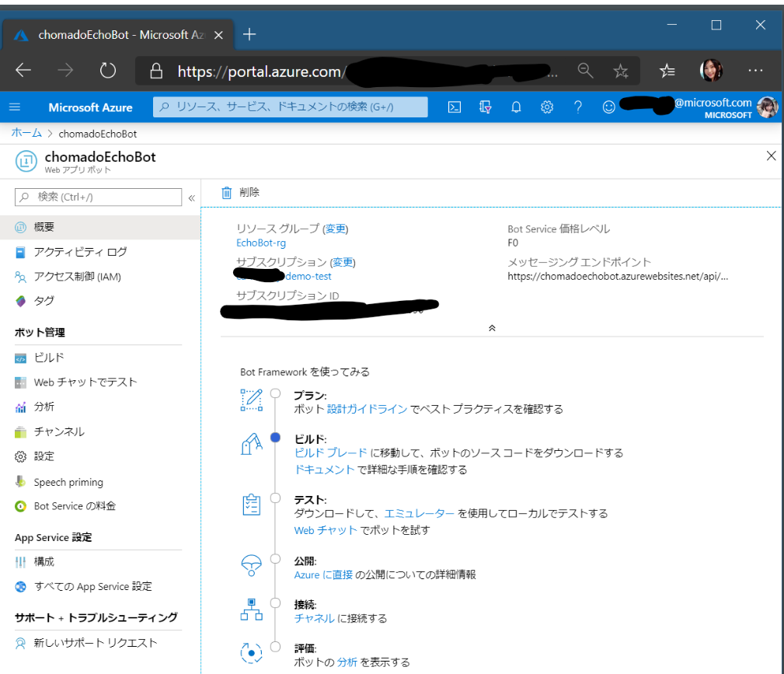This screenshot has height=674, width=784.
Task: Click the browser refresh button
Action: click(107, 71)
